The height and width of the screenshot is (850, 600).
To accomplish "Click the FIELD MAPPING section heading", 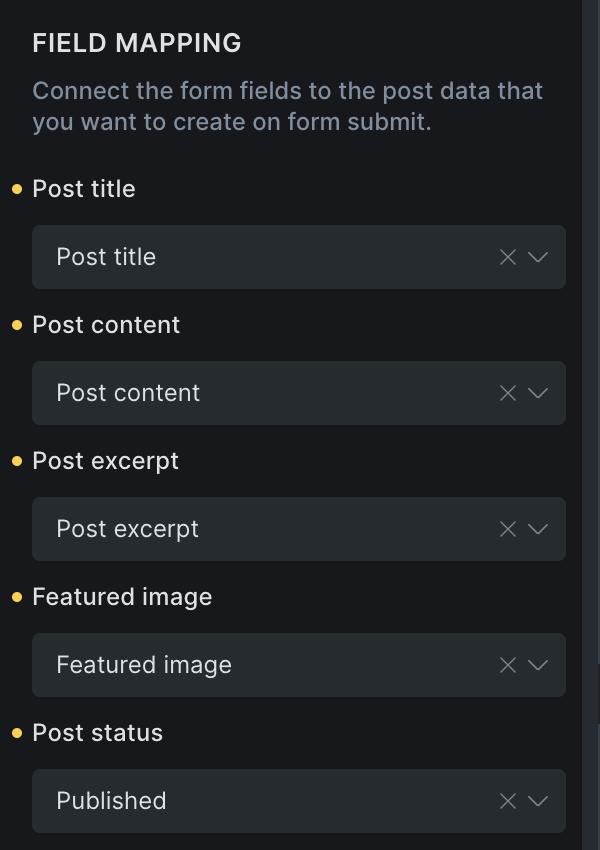I will pyautogui.click(x=137, y=43).
